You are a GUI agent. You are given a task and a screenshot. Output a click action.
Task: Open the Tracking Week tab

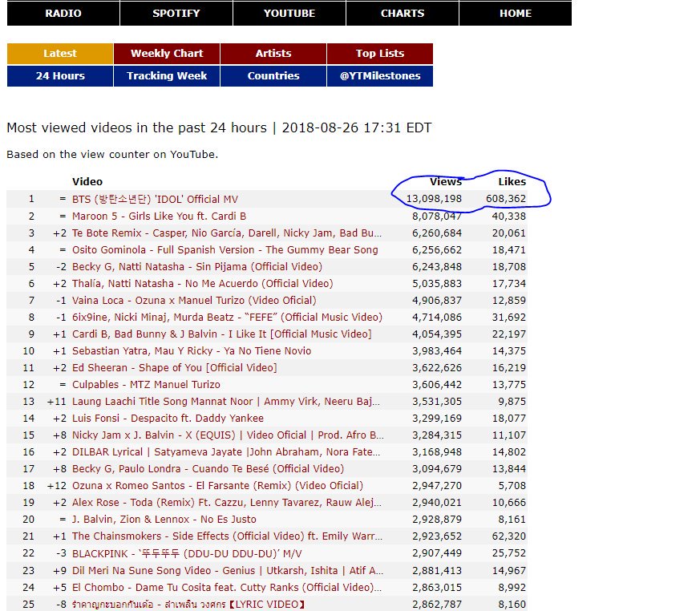167,76
